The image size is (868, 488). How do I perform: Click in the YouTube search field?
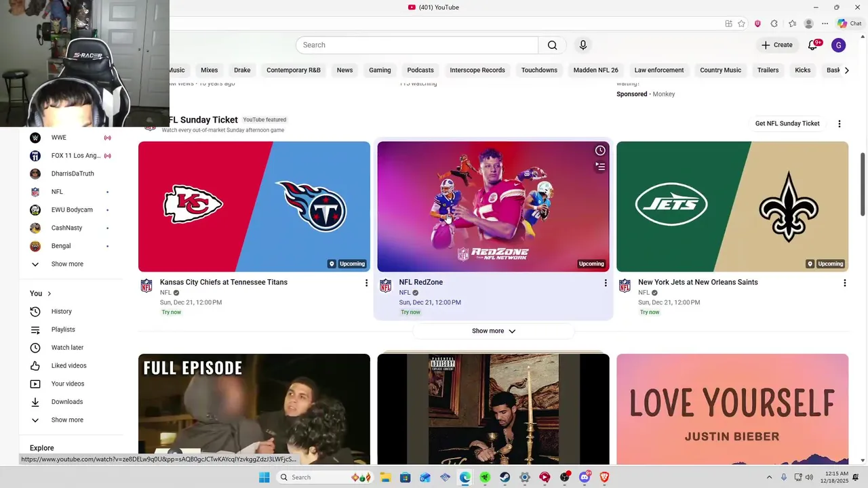click(417, 45)
